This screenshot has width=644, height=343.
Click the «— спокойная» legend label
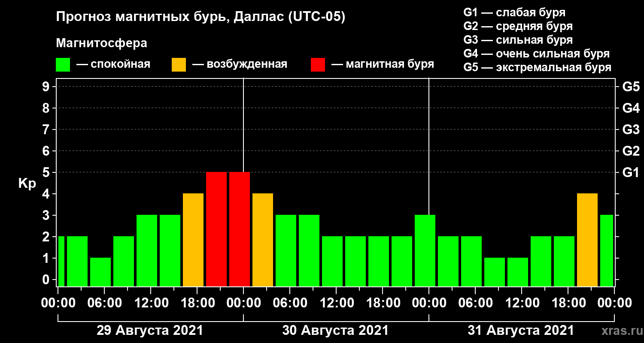(x=113, y=64)
